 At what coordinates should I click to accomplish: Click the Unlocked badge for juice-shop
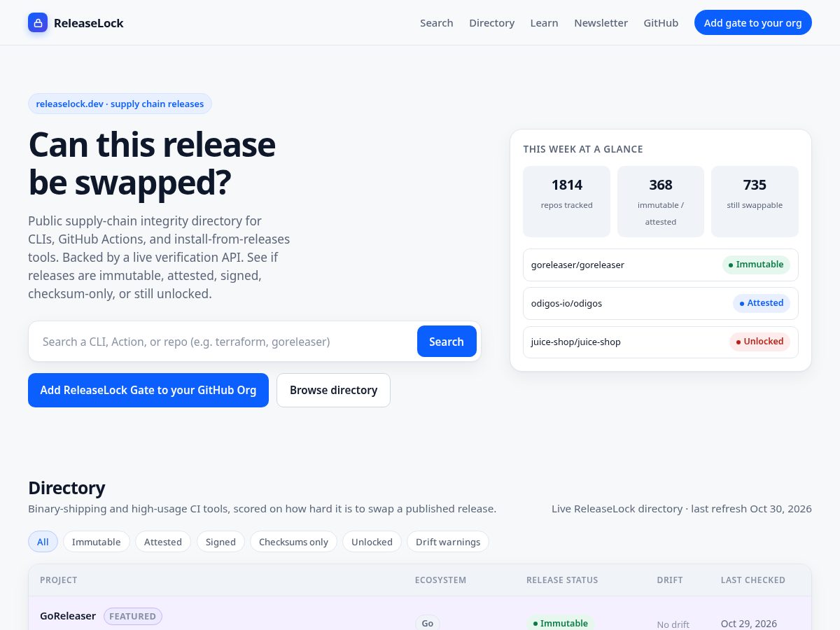pos(759,342)
